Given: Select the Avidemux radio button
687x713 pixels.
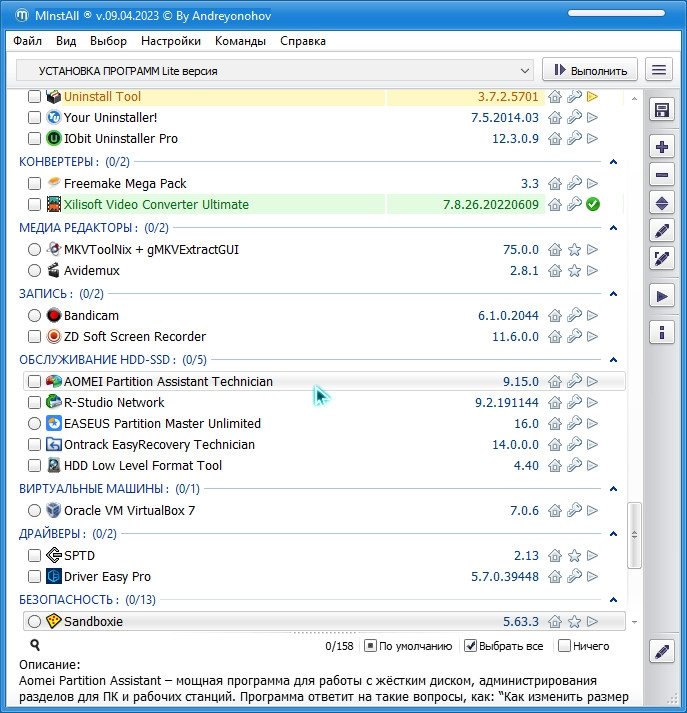Looking at the screenshot, I should tap(34, 271).
